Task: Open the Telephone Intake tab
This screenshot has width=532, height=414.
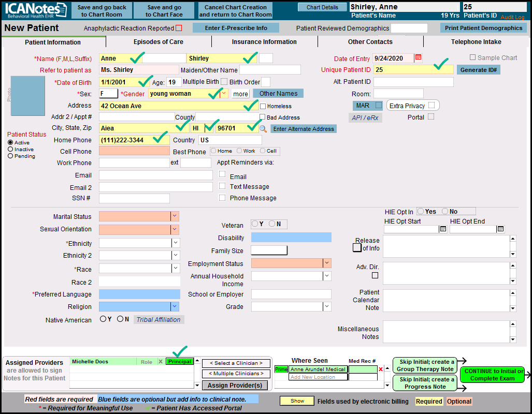Action: (476, 42)
